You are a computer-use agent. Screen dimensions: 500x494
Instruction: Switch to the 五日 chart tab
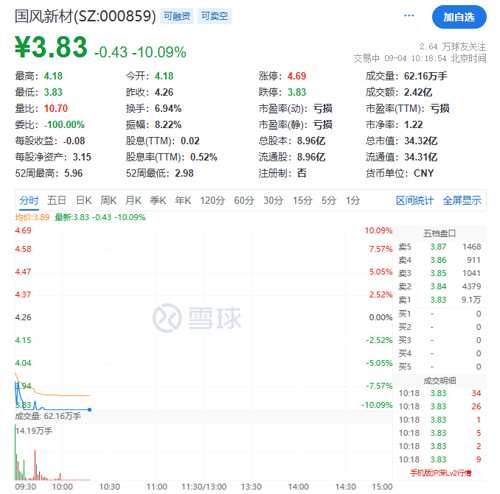coord(56,200)
